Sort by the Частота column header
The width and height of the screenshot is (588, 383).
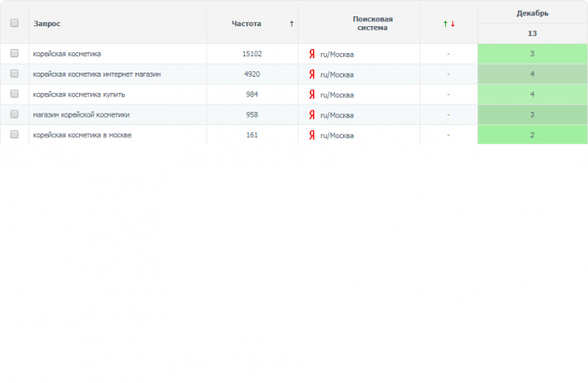246,24
